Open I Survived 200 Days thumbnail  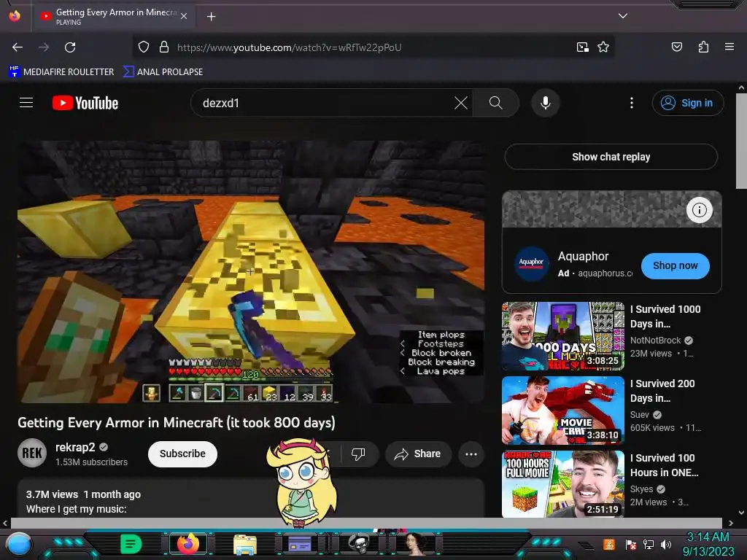pos(563,411)
